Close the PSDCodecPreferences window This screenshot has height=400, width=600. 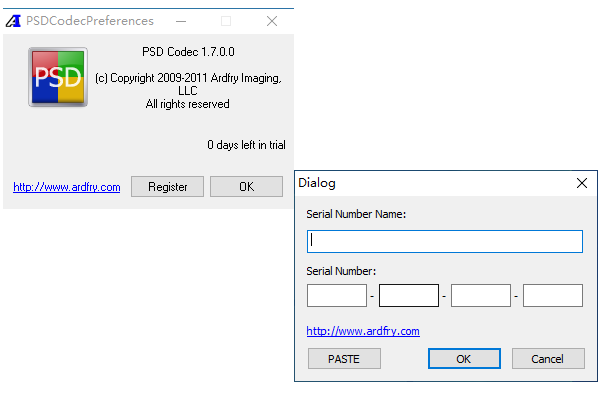(272, 21)
